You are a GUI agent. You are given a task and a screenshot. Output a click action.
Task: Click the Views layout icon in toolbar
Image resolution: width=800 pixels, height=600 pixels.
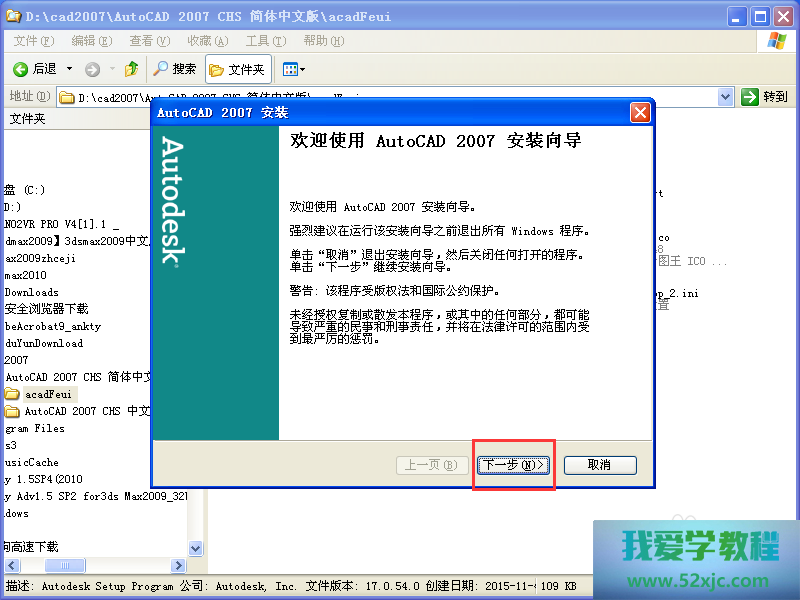coord(289,69)
